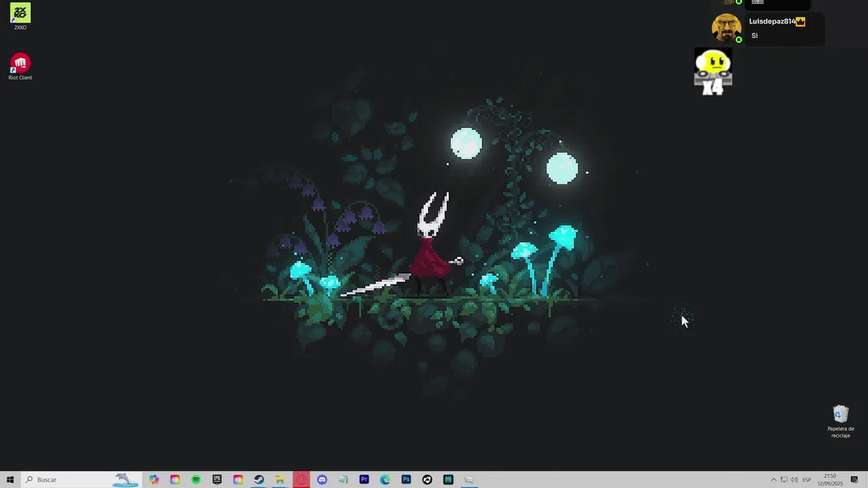Screen dimensions: 868x488
Task: Launch Epic Games from the taskbar
Action: point(217,480)
